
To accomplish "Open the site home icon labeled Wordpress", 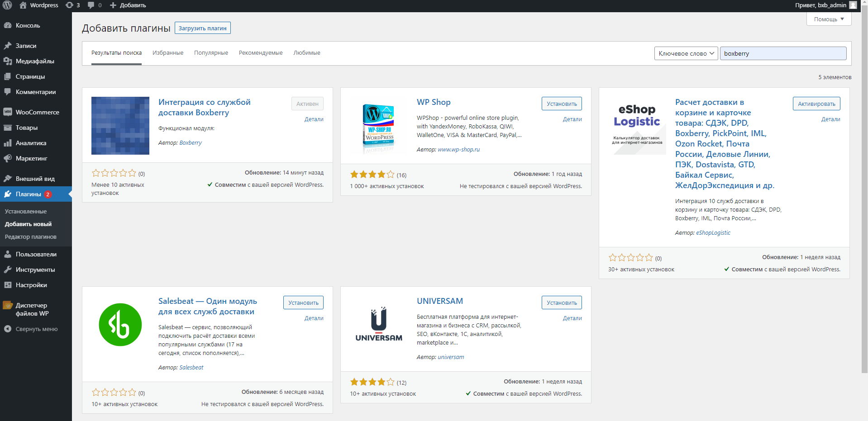I will [x=23, y=5].
